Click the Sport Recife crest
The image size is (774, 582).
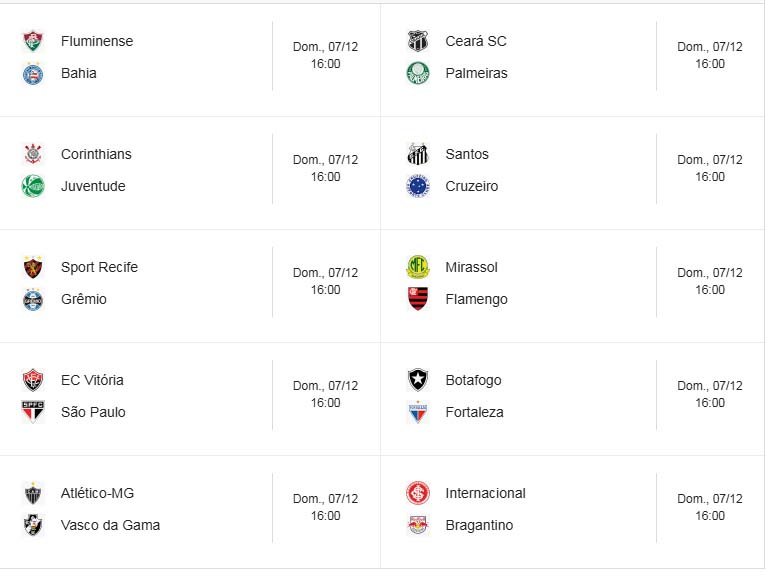coord(33,267)
